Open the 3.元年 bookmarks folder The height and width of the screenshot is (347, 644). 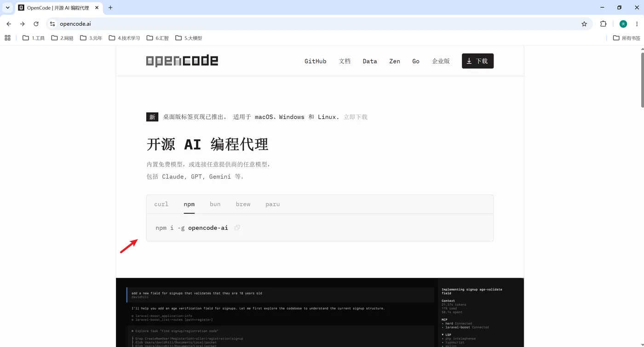(91, 38)
